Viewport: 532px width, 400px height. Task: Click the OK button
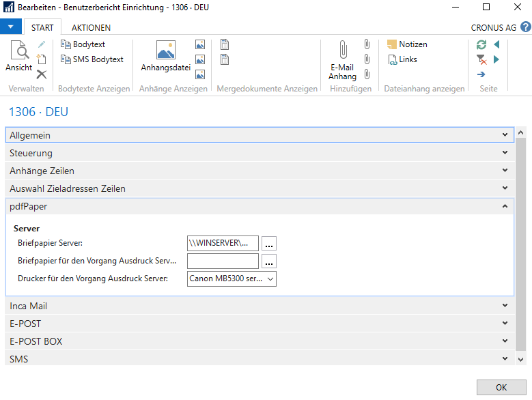pos(501,387)
